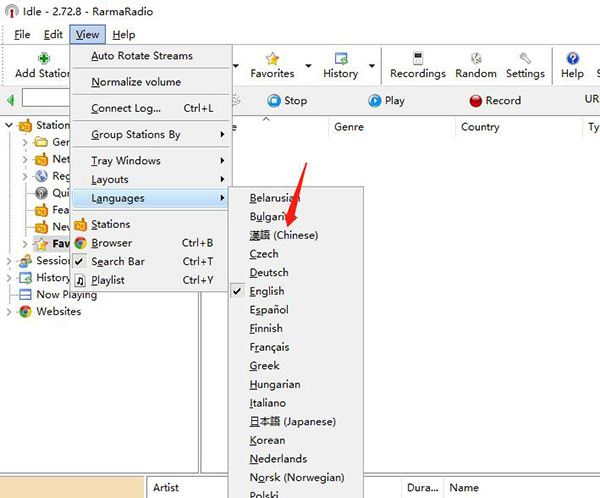This screenshot has width=600, height=498.
Task: Choose Japanese language option
Action: (x=293, y=422)
